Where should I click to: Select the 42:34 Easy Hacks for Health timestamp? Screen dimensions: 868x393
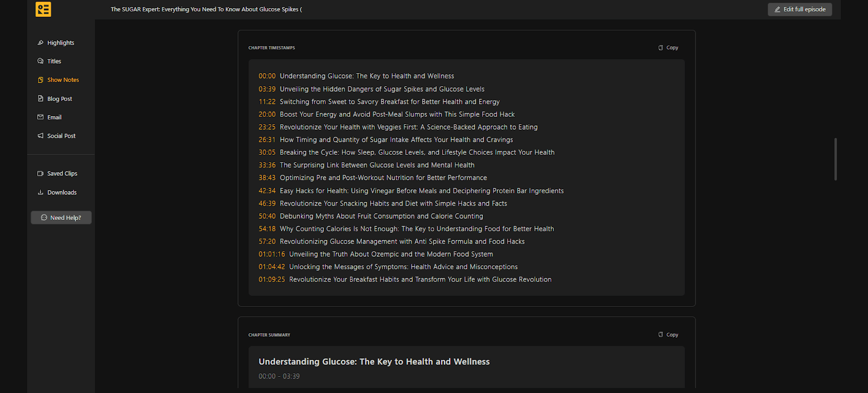click(411, 191)
